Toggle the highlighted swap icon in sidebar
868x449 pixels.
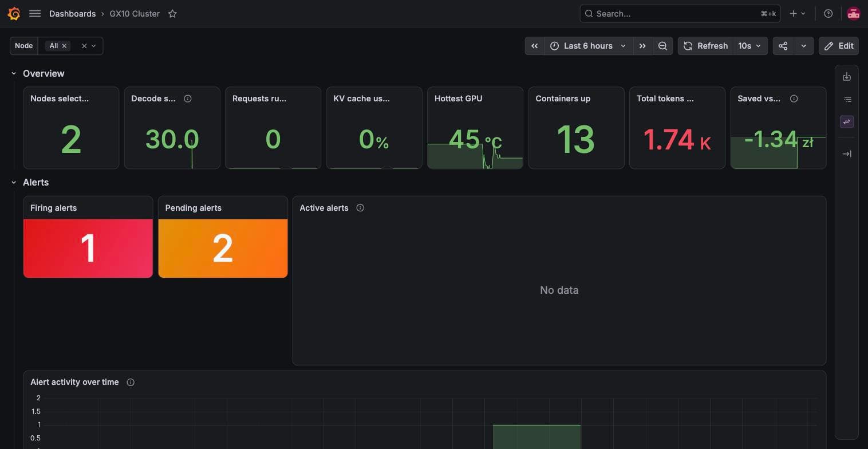(847, 121)
